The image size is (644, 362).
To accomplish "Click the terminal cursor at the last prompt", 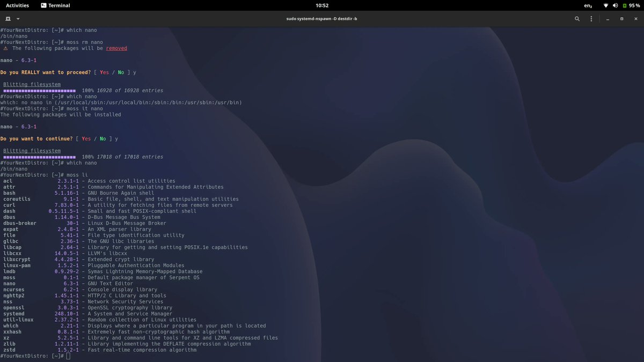I will click(68, 356).
